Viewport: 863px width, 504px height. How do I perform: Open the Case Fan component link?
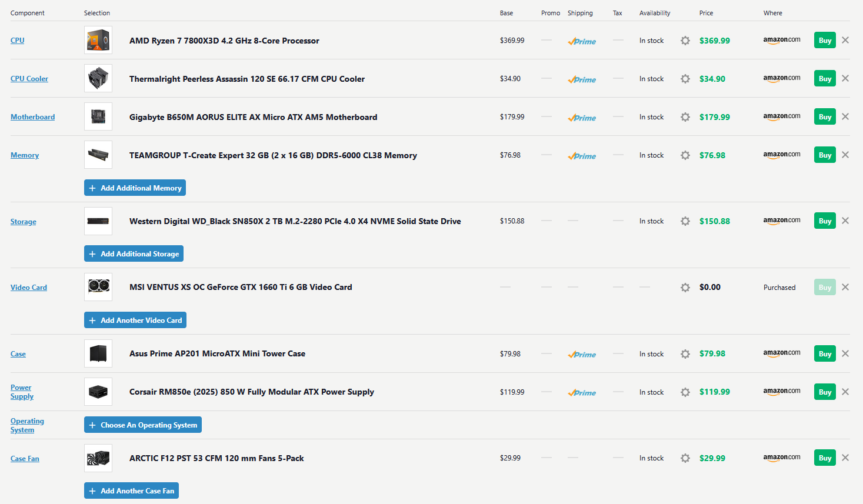(x=25, y=459)
